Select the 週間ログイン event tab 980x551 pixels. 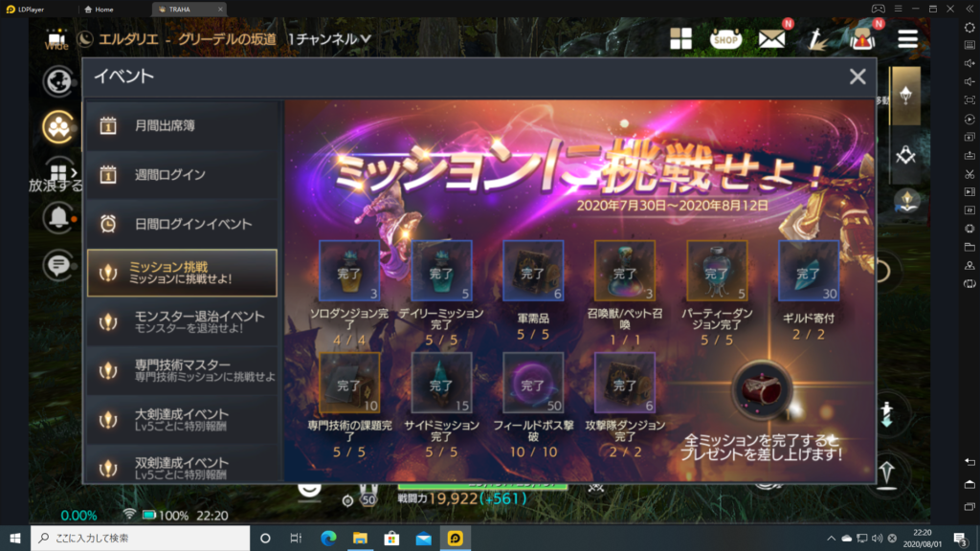tap(182, 175)
